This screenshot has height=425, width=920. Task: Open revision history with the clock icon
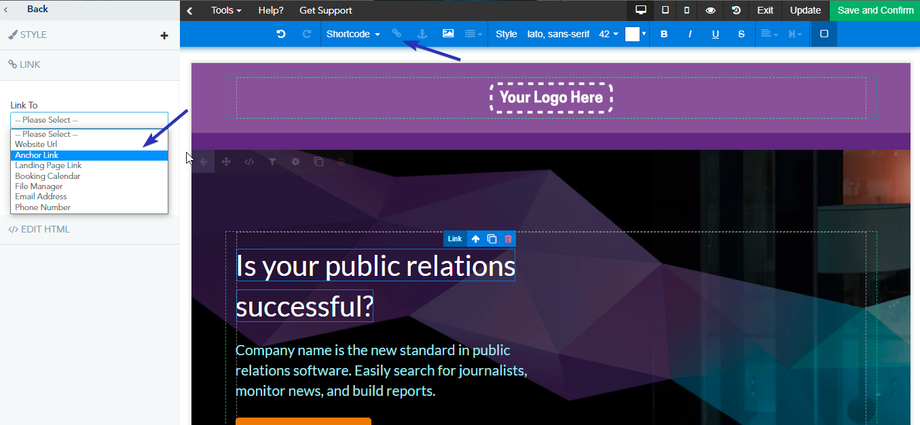tap(737, 10)
